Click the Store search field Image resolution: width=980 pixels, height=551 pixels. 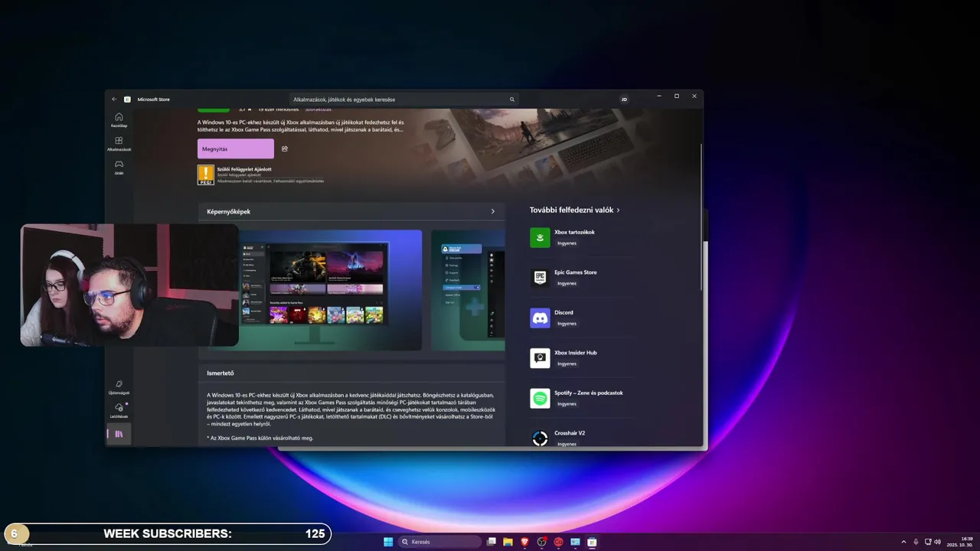point(404,99)
